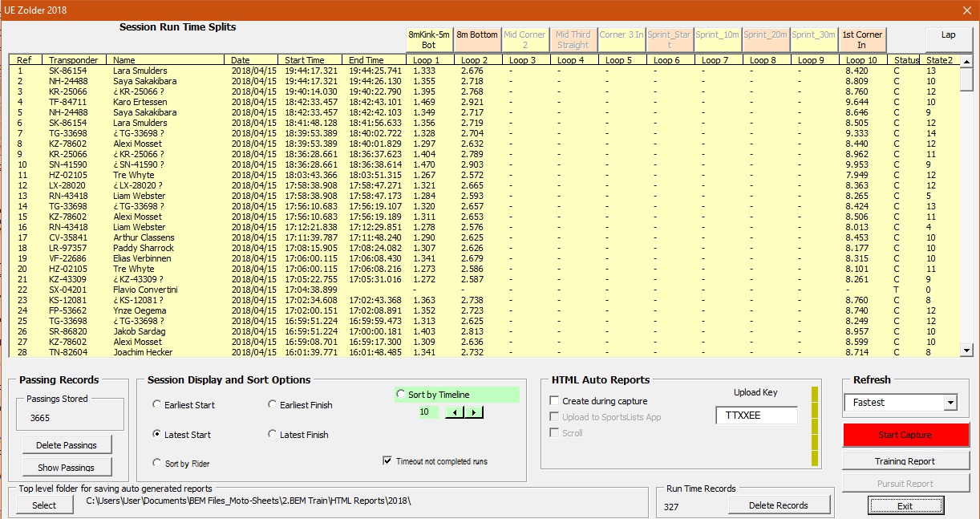This screenshot has width=980, height=519.
Task: Click the Loop 10 value 7.949
Action: coord(856,175)
